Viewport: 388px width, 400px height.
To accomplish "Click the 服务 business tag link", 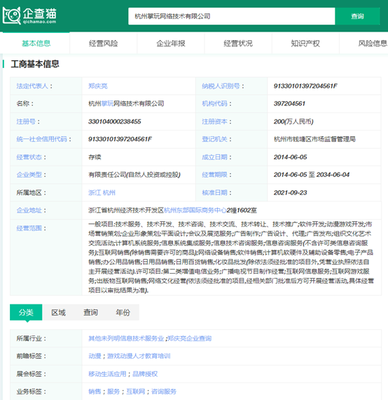I will point(114,392).
